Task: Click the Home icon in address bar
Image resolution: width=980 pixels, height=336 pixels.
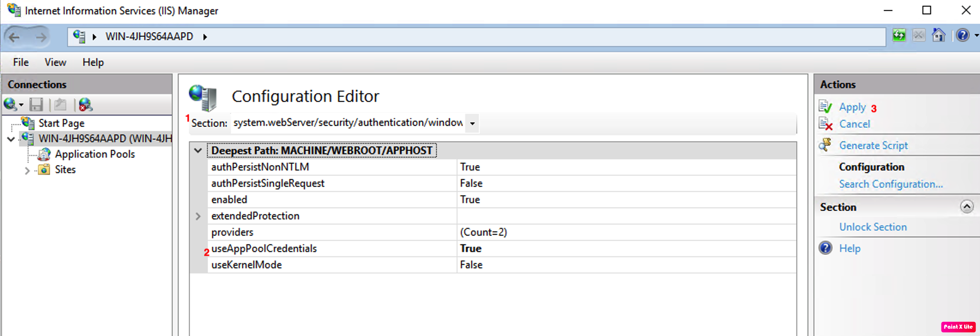Action: pos(938,36)
